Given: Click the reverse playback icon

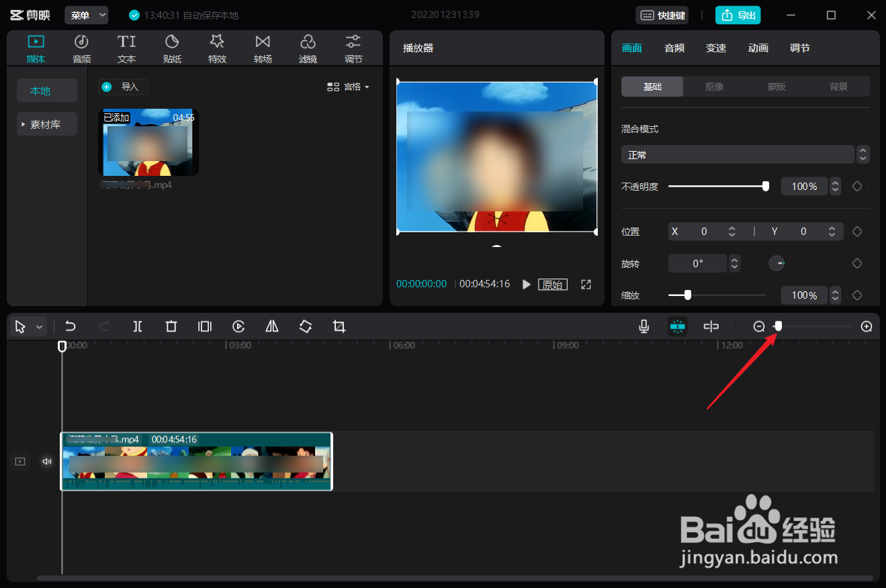Looking at the screenshot, I should (238, 326).
